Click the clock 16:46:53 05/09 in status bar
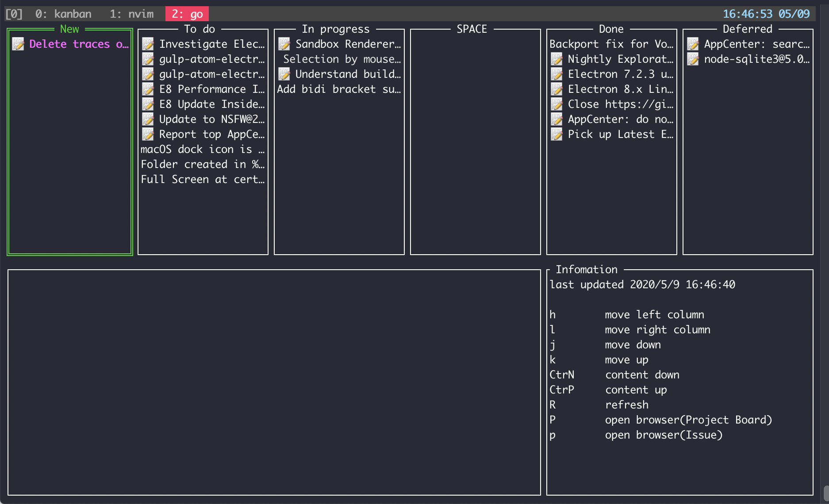 [x=766, y=14]
